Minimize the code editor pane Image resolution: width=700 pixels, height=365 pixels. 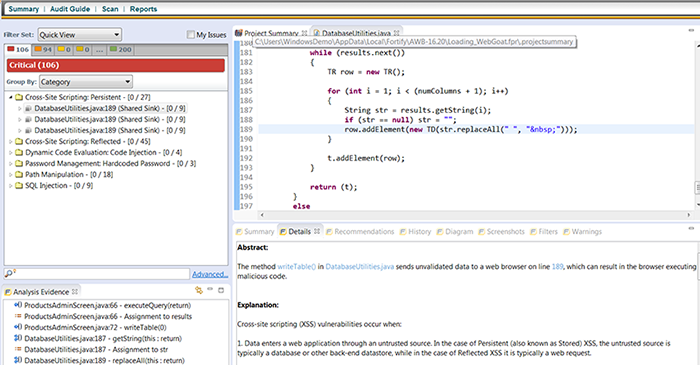point(691,31)
